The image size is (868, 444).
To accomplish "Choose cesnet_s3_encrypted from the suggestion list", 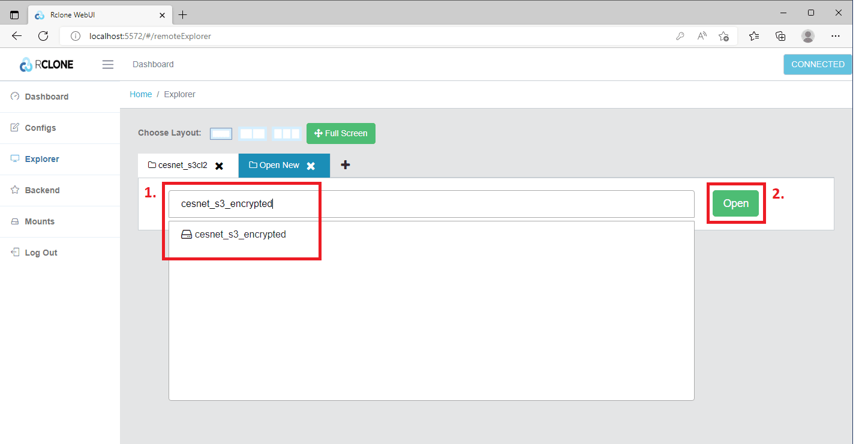I will [240, 235].
